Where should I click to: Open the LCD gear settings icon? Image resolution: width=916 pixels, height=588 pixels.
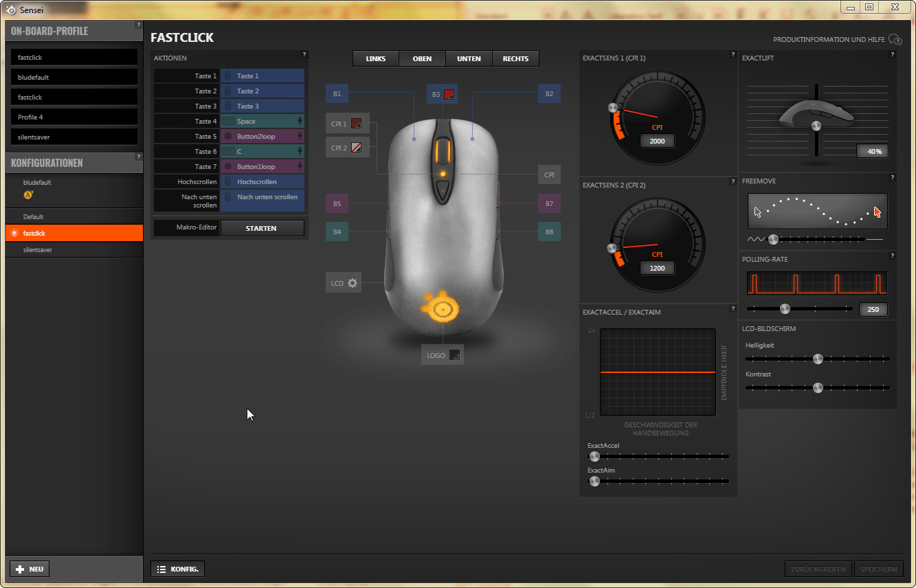(353, 283)
